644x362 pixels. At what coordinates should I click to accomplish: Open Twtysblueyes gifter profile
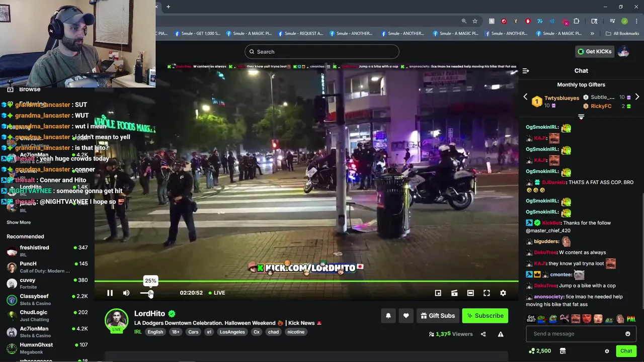tap(561, 98)
